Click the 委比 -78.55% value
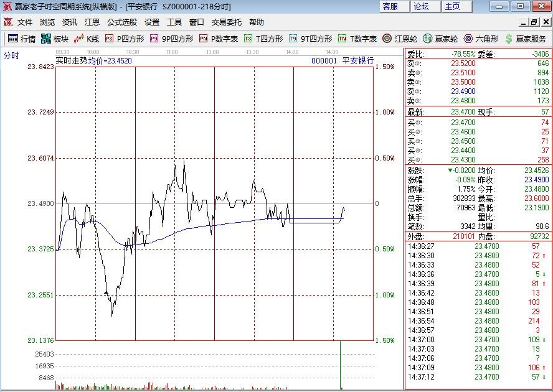The width and height of the screenshot is (553, 392). point(463,54)
